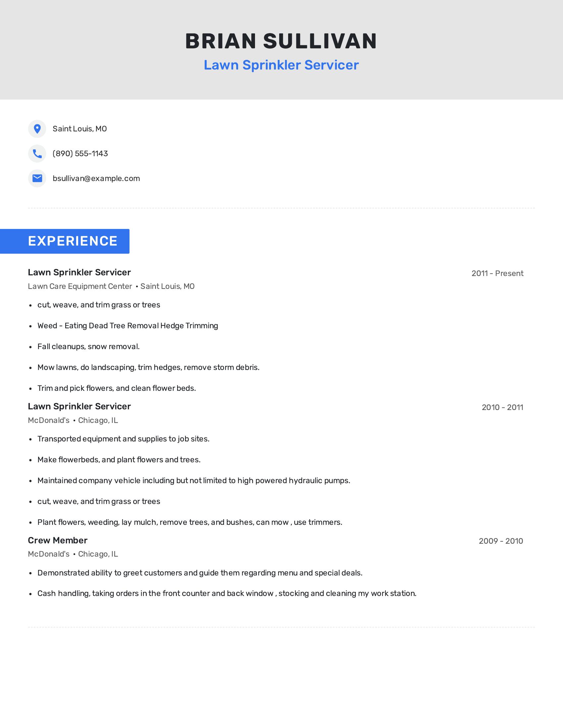563x728 pixels.
Task: Click the Cash handling, taking orders bullet
Action: [227, 593]
